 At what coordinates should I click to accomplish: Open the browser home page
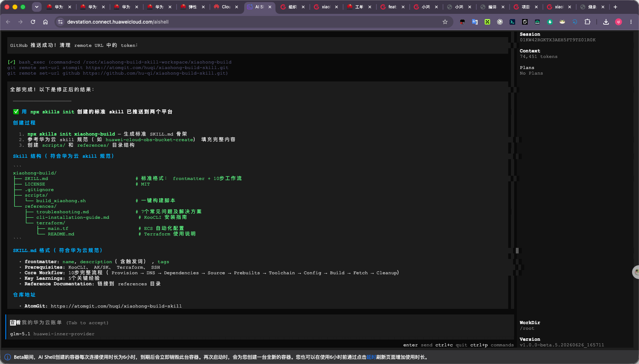pyautogui.click(x=45, y=22)
